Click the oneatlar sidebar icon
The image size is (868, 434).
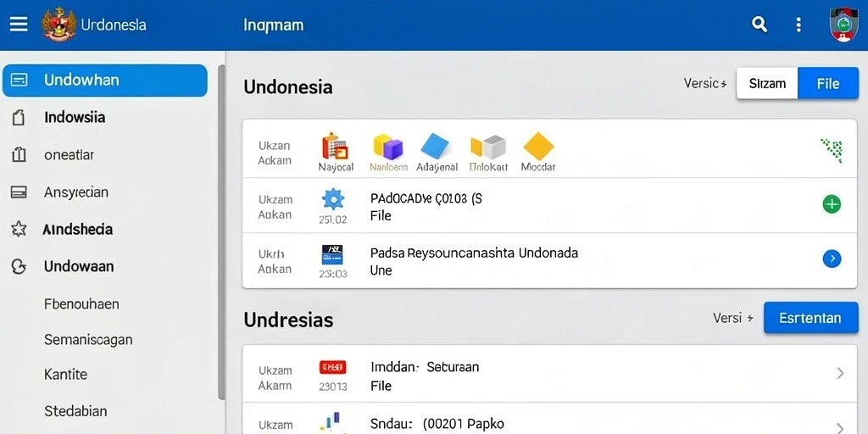(19, 155)
